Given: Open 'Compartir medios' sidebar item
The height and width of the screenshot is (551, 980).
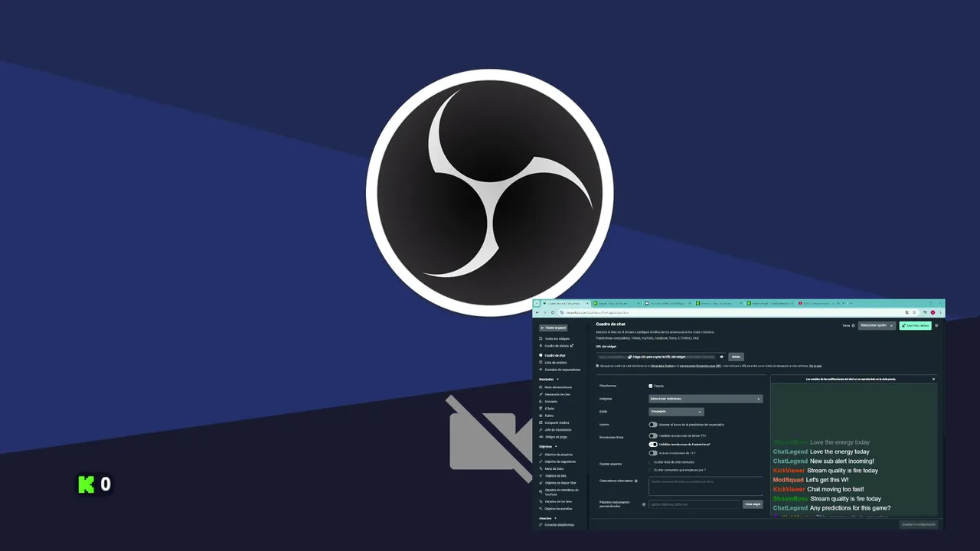Looking at the screenshot, I should point(554,422).
